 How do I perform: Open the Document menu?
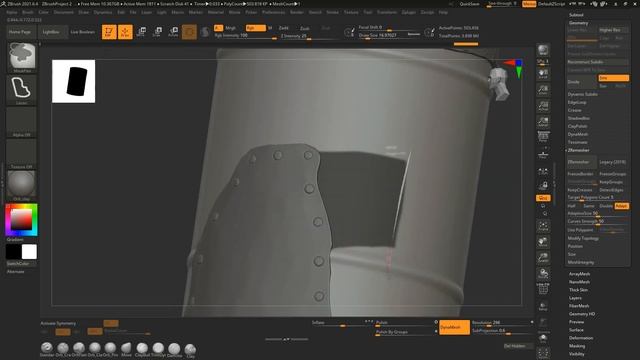tap(64, 12)
